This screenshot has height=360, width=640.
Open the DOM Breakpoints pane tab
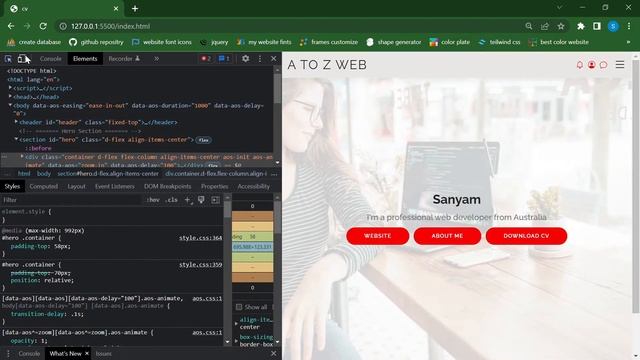(167, 186)
